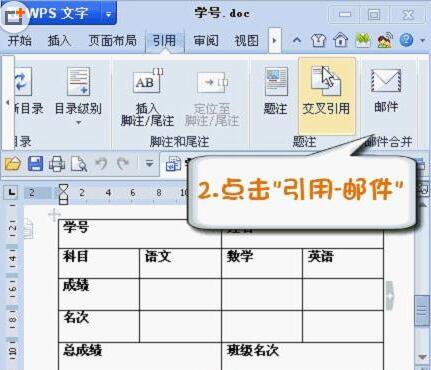Click the 班级名次 table cell
The height and width of the screenshot is (370, 431).
tap(303, 356)
